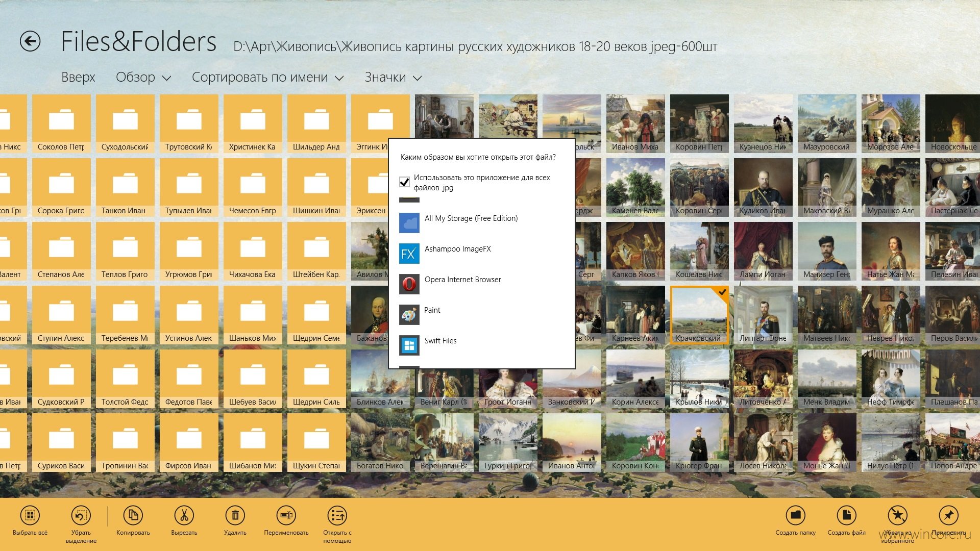Open the Устинов Алек folder
Image resolution: width=980 pixels, height=551 pixels.
189,315
